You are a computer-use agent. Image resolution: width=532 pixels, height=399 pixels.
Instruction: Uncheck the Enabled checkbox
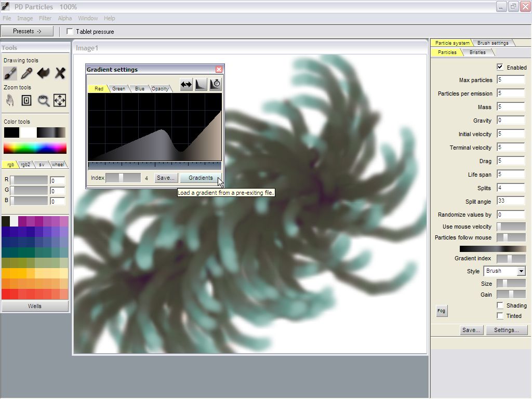pyautogui.click(x=500, y=67)
